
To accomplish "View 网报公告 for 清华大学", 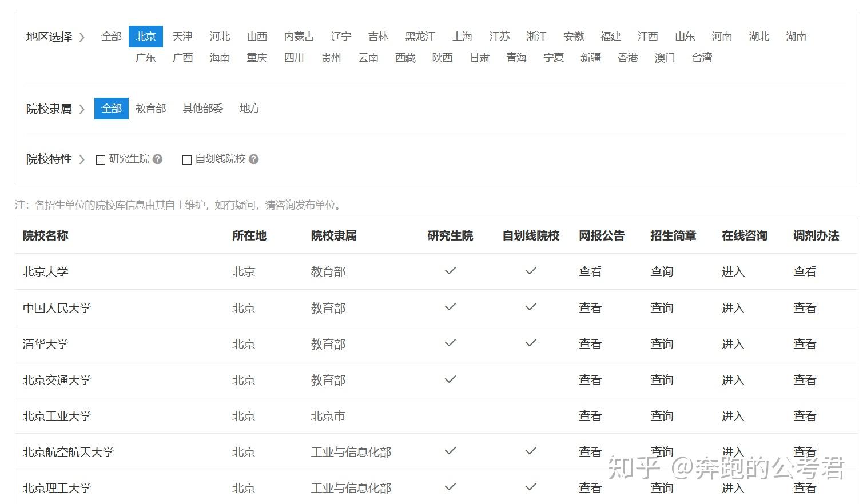I will (x=590, y=344).
